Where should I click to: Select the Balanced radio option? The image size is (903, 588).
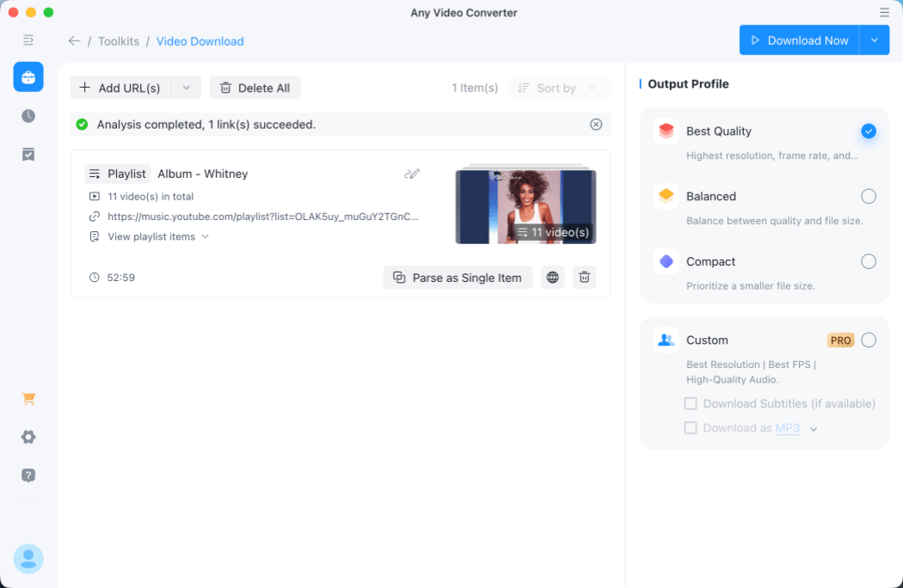869,196
